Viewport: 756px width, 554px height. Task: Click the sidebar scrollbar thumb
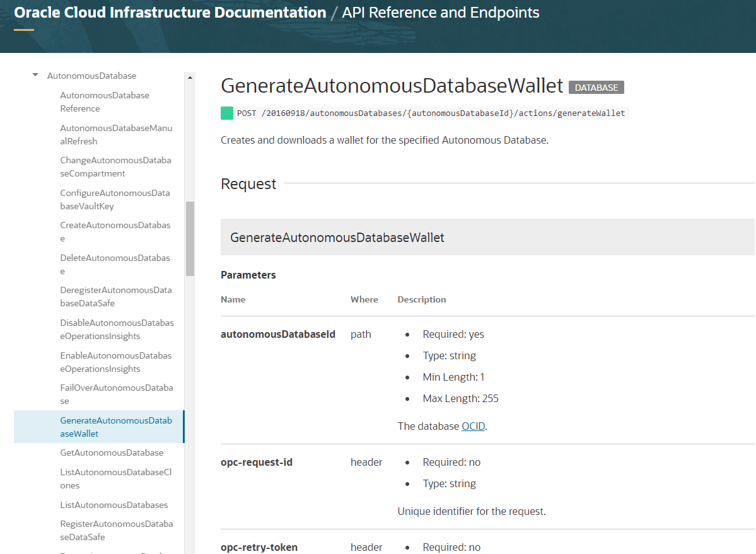pyautogui.click(x=190, y=239)
